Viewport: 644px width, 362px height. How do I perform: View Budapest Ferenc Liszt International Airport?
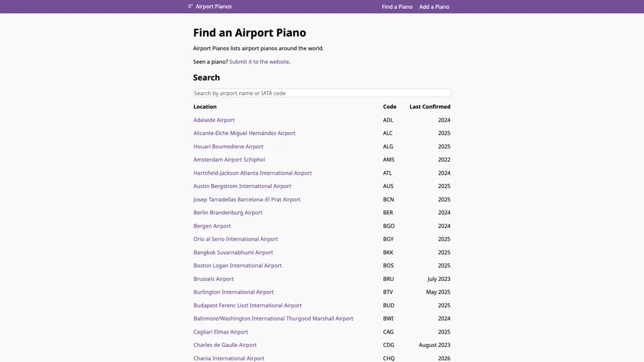coord(248,305)
